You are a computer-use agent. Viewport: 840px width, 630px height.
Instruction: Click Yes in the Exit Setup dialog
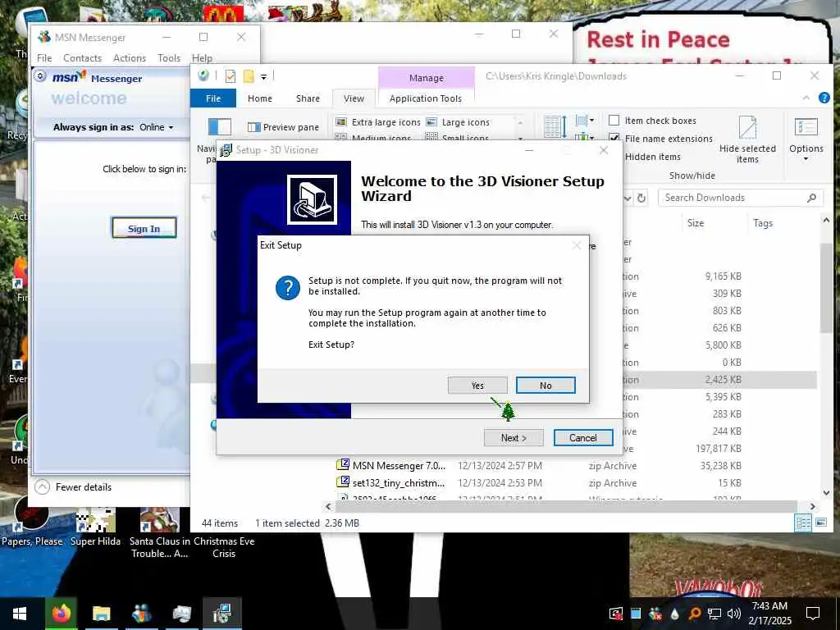[x=477, y=386]
